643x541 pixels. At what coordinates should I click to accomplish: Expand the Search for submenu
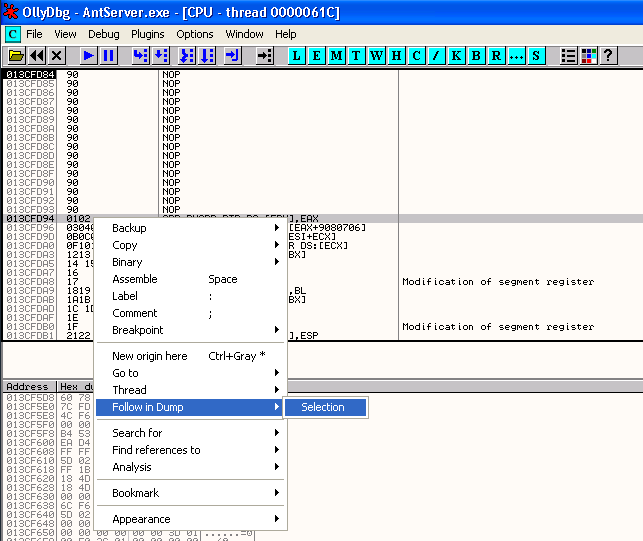[x=190, y=433]
